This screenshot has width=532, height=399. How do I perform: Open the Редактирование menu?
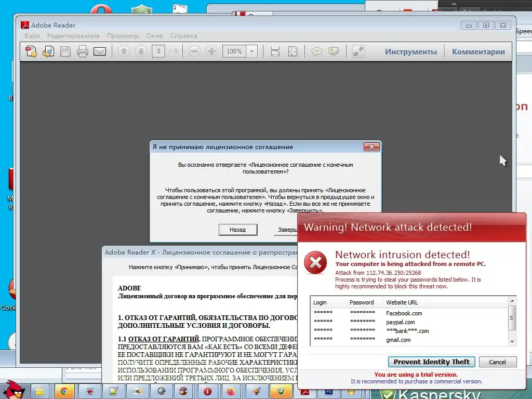73,36
